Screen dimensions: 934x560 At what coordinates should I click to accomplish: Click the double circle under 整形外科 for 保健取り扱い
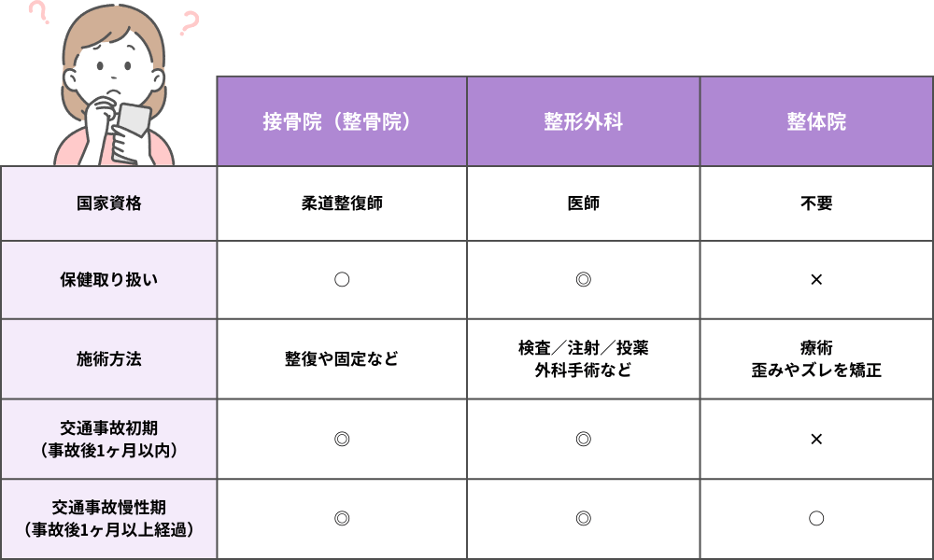[x=584, y=279]
